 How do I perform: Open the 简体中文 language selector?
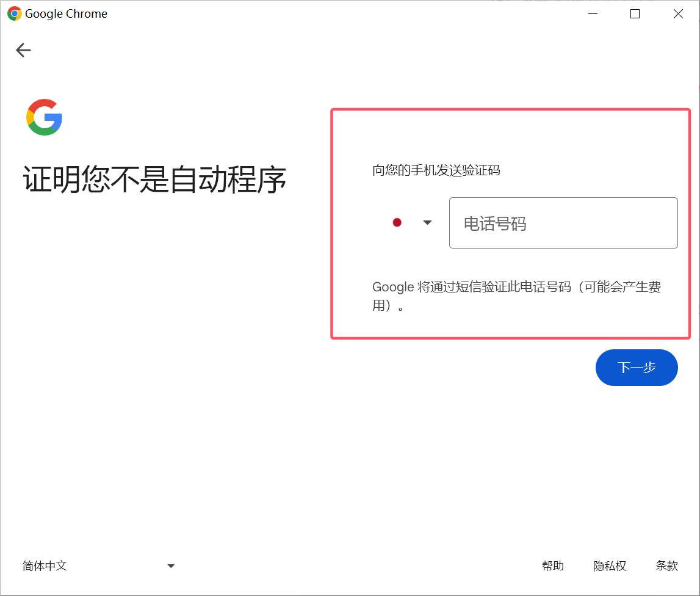99,566
